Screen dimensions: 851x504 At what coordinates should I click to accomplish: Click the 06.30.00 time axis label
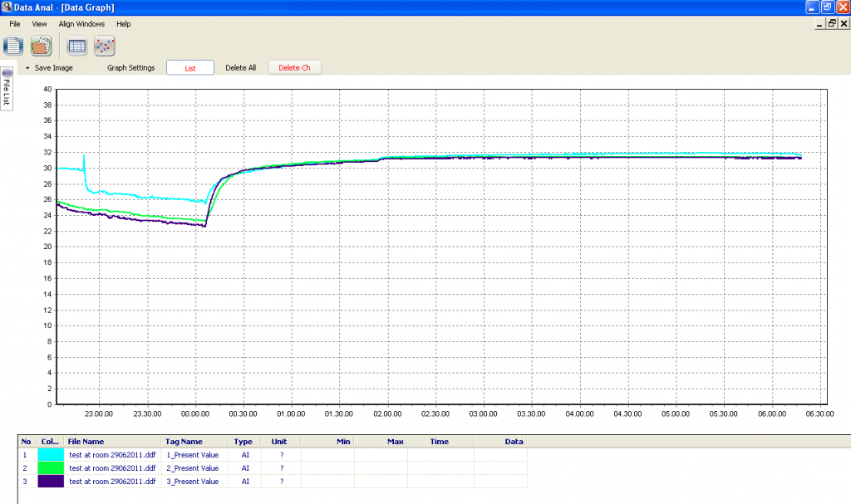(819, 414)
